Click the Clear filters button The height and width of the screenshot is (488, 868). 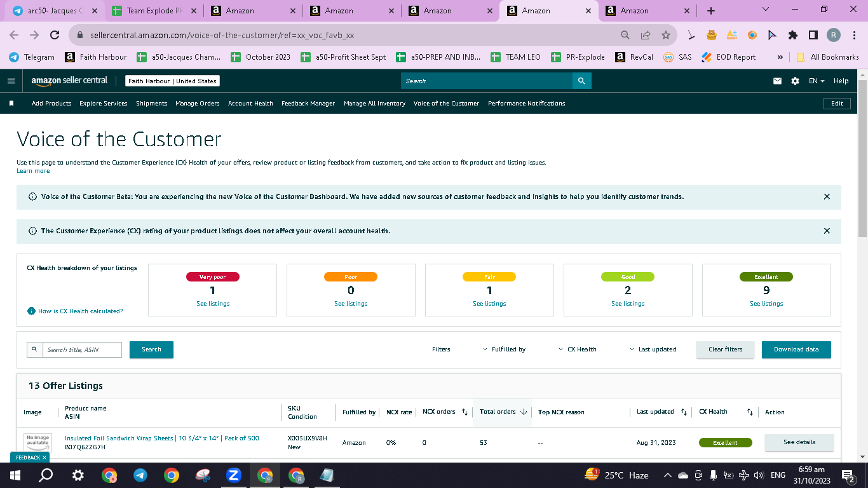pyautogui.click(x=725, y=349)
